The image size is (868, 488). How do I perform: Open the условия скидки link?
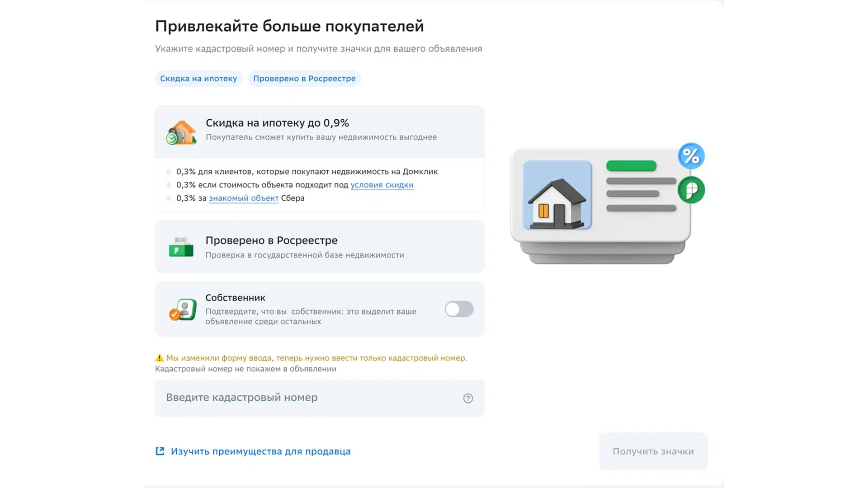pyautogui.click(x=382, y=185)
